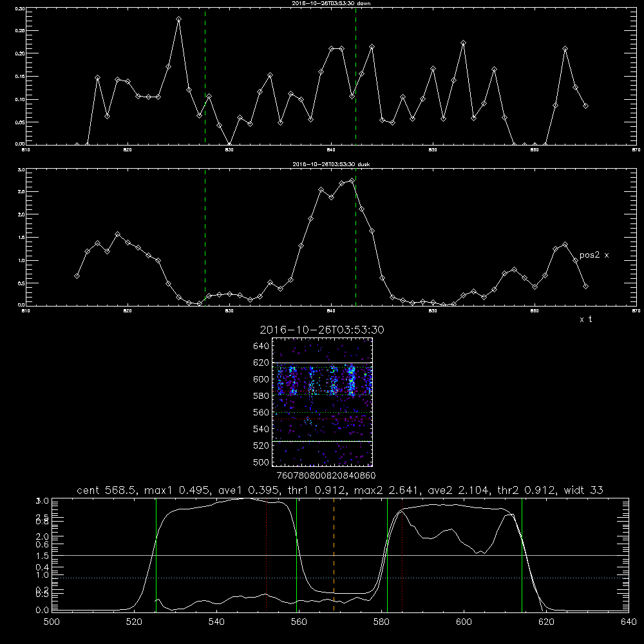Screen dimensions: 644x644
Task: Click the right green dashed line in dusk plot
Action: (x=355, y=238)
